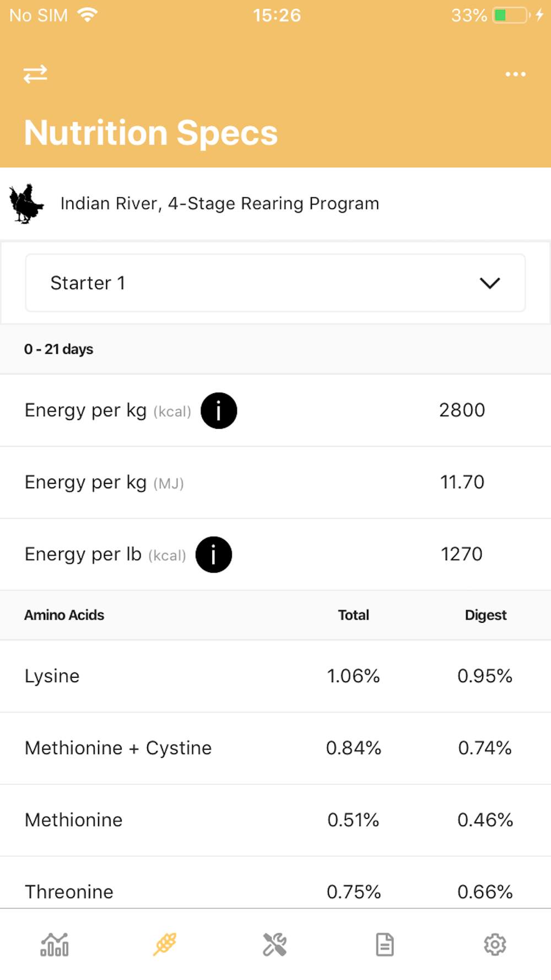Click the dropdown chevron arrow
This screenshot has height=980, width=551.
[x=489, y=283]
